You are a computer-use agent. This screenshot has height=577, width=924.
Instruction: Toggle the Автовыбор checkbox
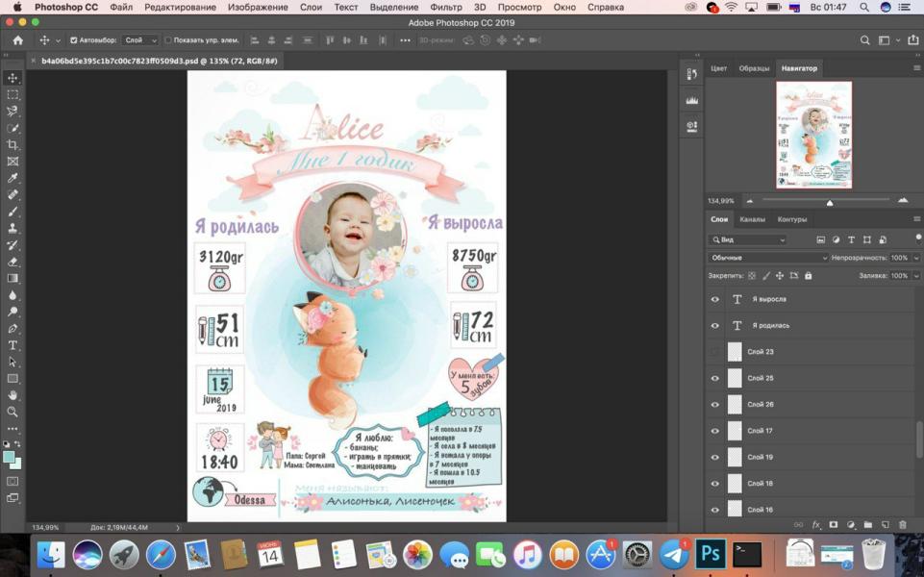pos(74,40)
